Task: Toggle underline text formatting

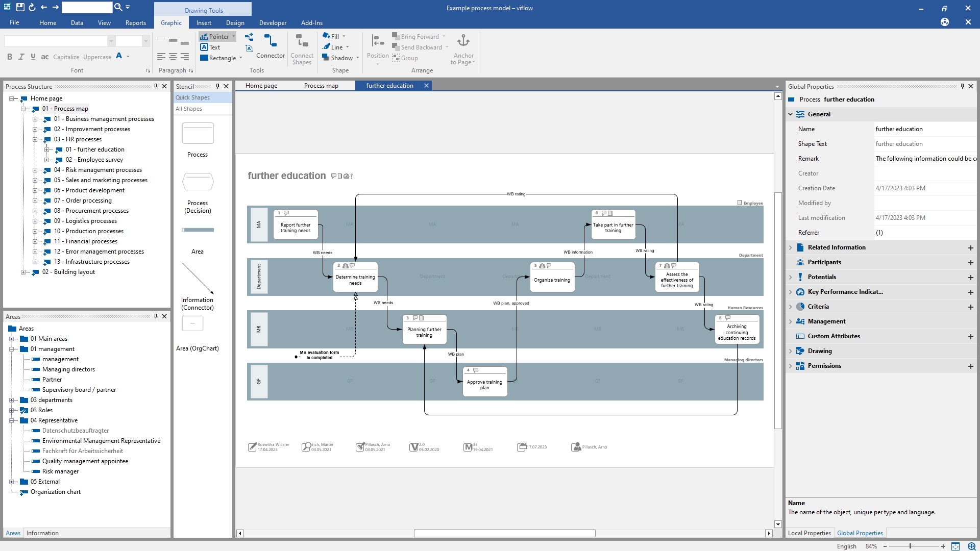Action: (x=33, y=57)
